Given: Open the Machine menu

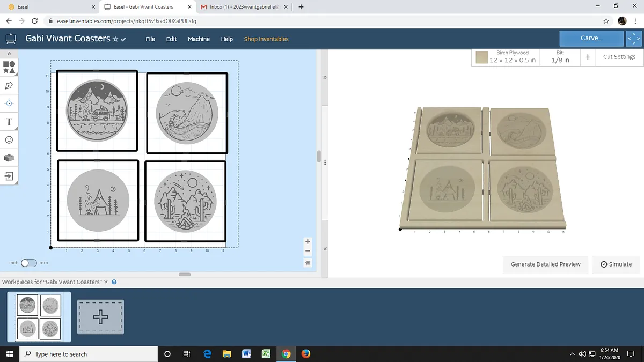Looking at the screenshot, I should point(199,39).
